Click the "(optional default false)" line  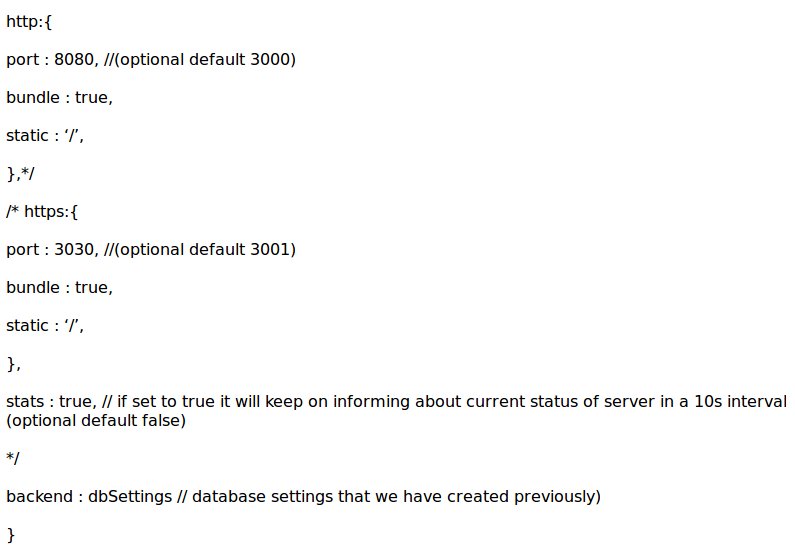pyautogui.click(x=96, y=420)
